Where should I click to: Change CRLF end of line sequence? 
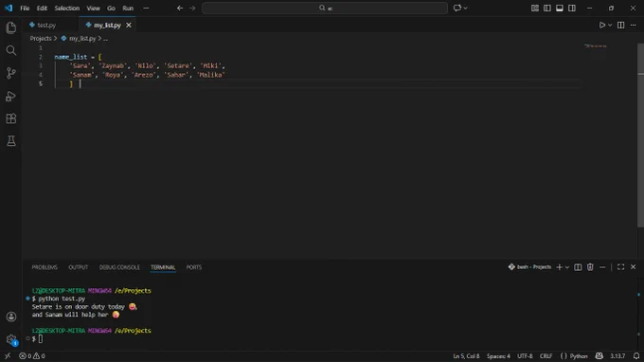[x=546, y=355]
